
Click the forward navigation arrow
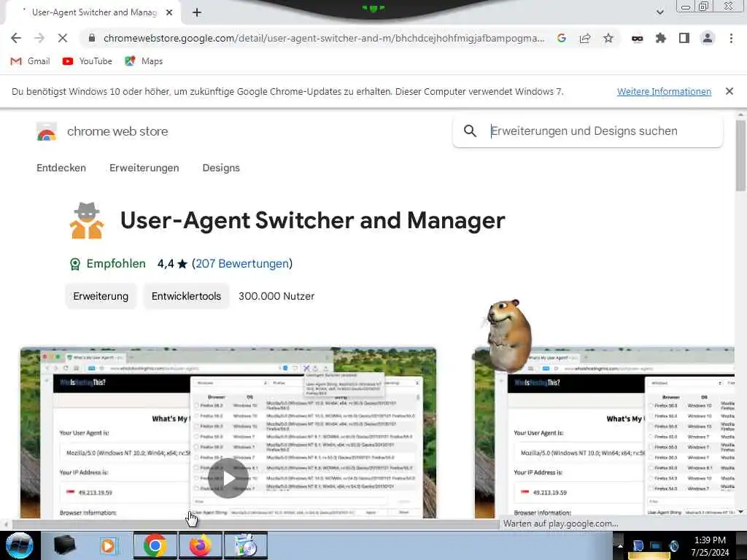point(39,38)
